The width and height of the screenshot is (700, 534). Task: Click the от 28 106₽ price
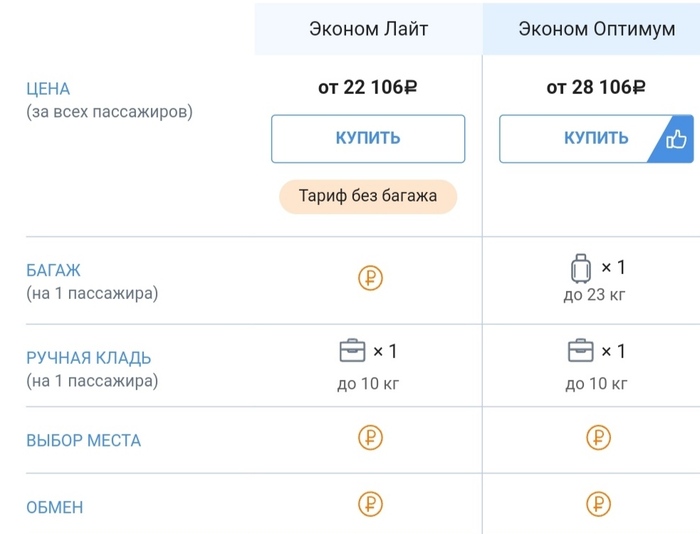(x=594, y=88)
